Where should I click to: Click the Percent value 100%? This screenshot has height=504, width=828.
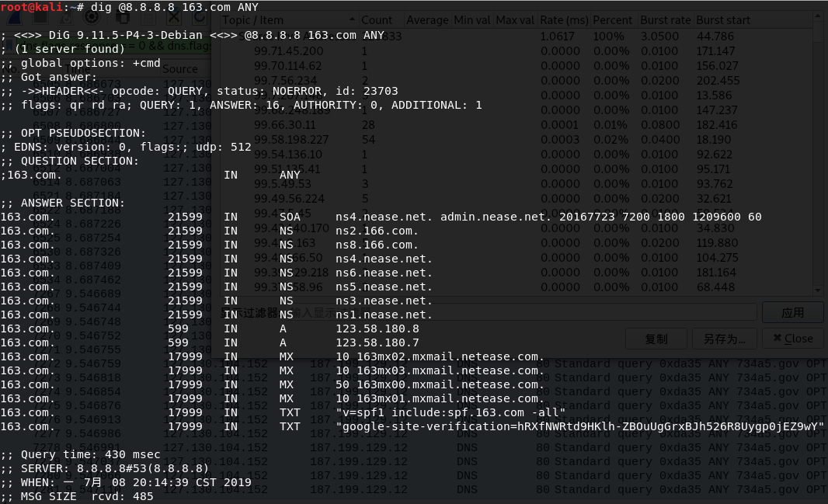point(608,36)
